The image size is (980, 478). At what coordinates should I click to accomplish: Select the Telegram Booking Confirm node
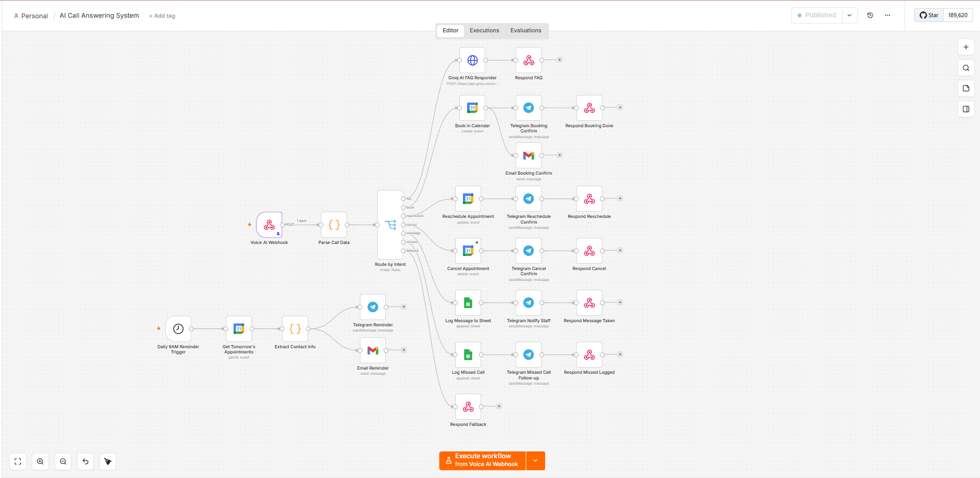coord(529,108)
